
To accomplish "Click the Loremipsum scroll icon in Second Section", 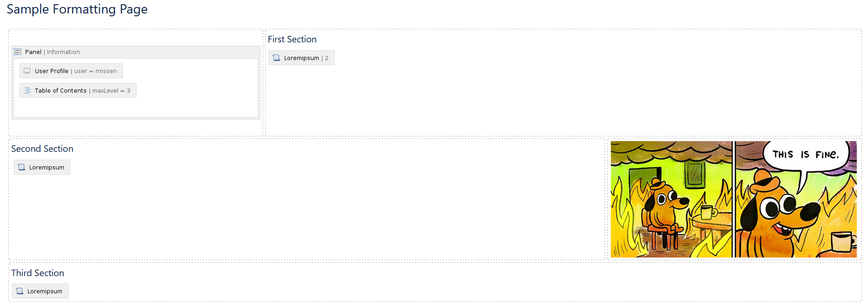I will (x=21, y=167).
